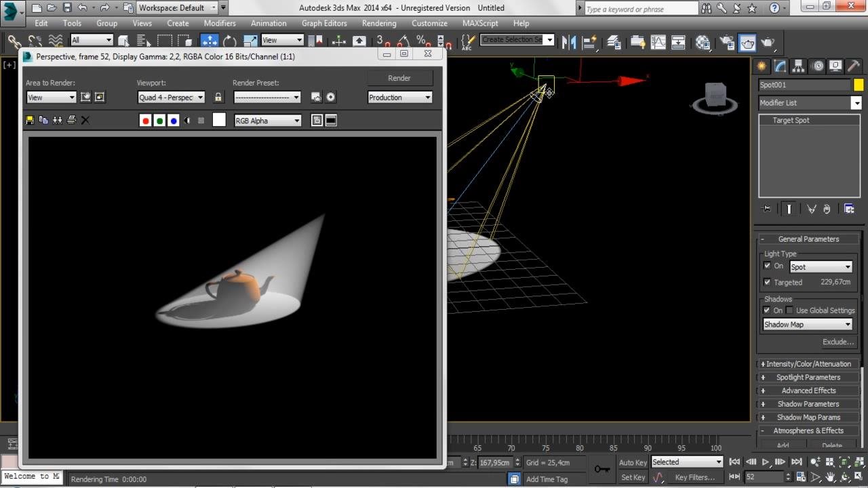Toggle the blue channel display
The width and height of the screenshot is (868, 488).
click(x=174, y=121)
